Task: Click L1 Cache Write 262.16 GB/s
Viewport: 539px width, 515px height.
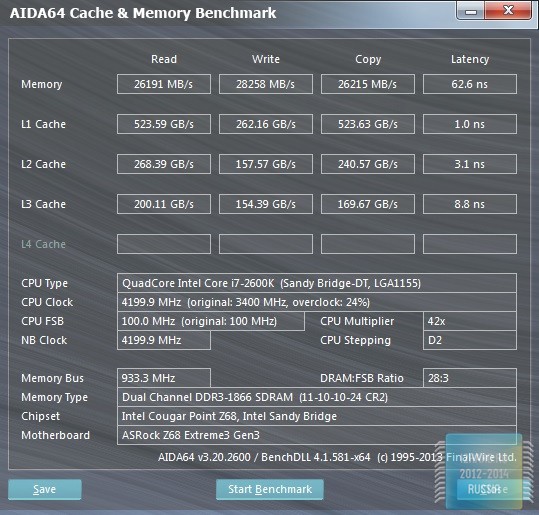Action: pos(266,124)
